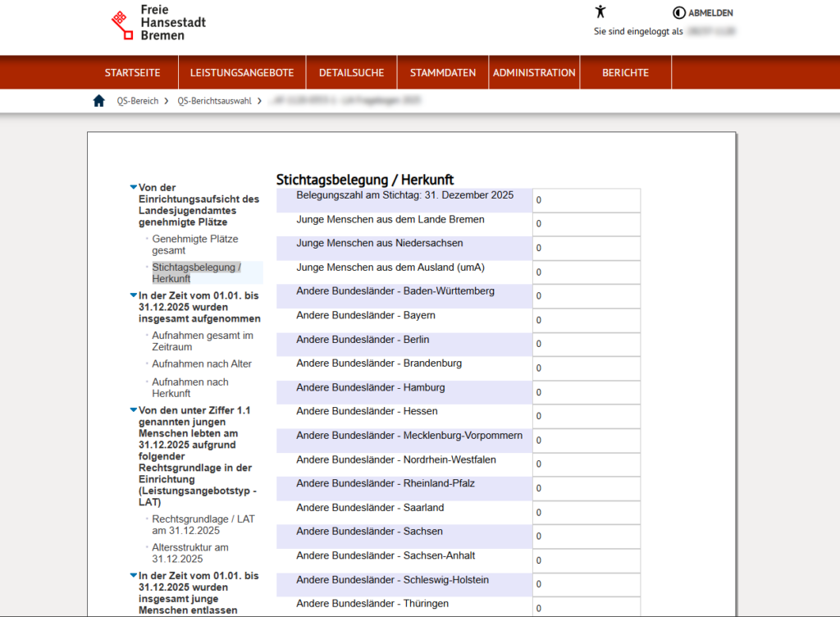Image resolution: width=840 pixels, height=617 pixels.
Task: Select 'Aufnahmen nach Alter' tree item
Action: pos(202,363)
